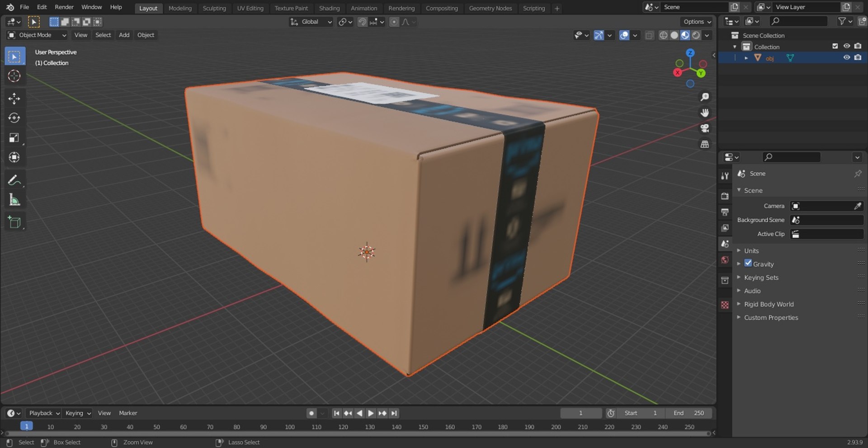Image resolution: width=868 pixels, height=448 pixels.
Task: Select the Scale tool
Action: click(x=14, y=137)
